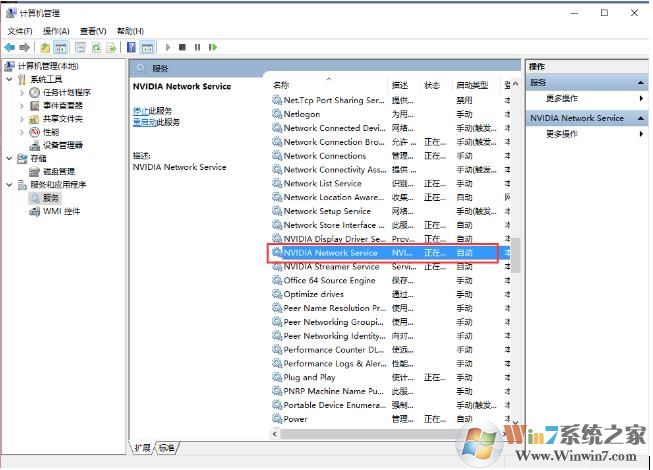
Task: Click the Pause Service toolbar icon
Action: pyautogui.click(x=197, y=47)
